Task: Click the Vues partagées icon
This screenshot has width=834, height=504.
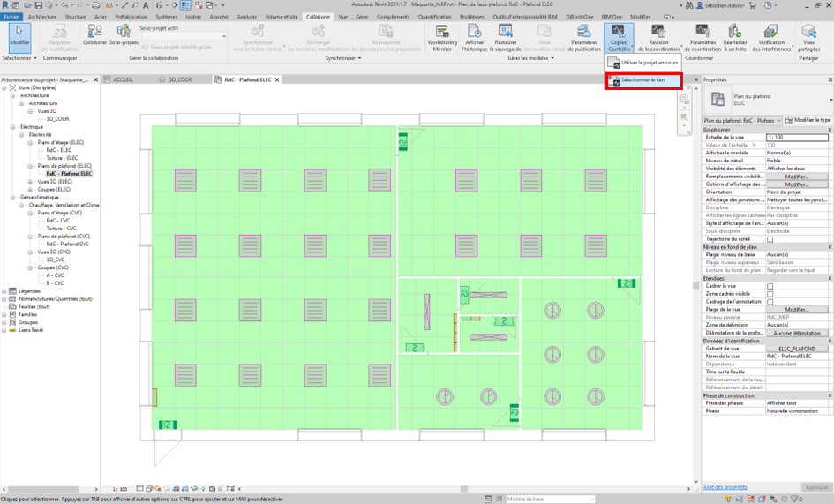Action: click(808, 33)
